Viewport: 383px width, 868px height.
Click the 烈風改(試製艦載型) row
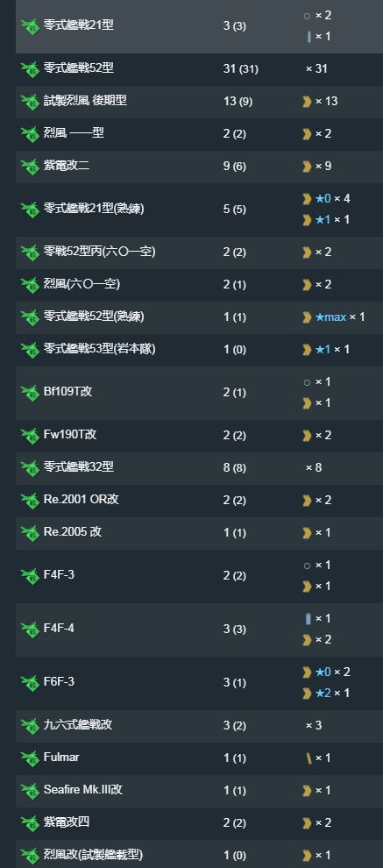coord(199,854)
